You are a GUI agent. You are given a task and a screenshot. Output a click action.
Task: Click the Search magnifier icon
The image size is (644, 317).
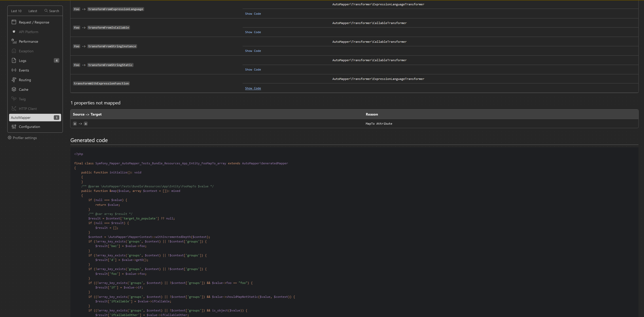coord(46,11)
